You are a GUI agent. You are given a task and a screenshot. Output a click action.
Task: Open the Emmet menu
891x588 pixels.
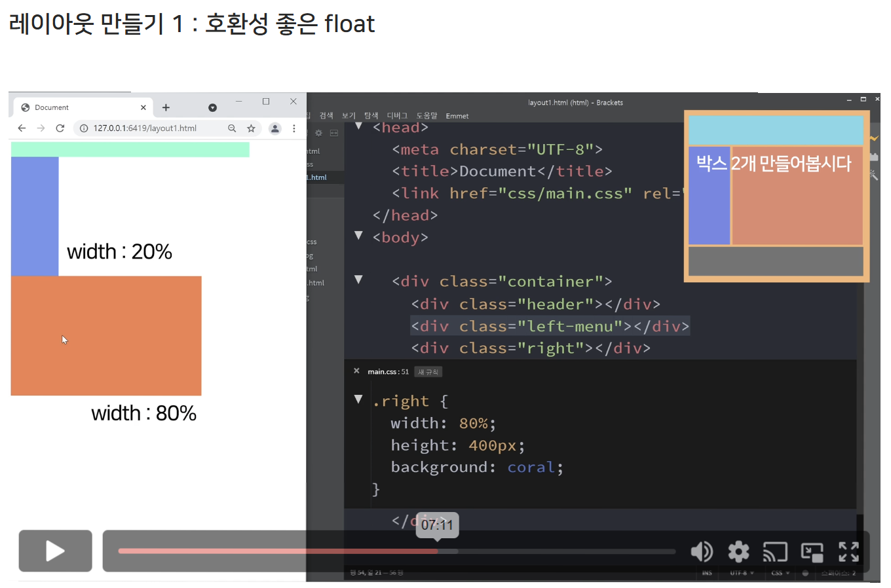pyautogui.click(x=457, y=115)
